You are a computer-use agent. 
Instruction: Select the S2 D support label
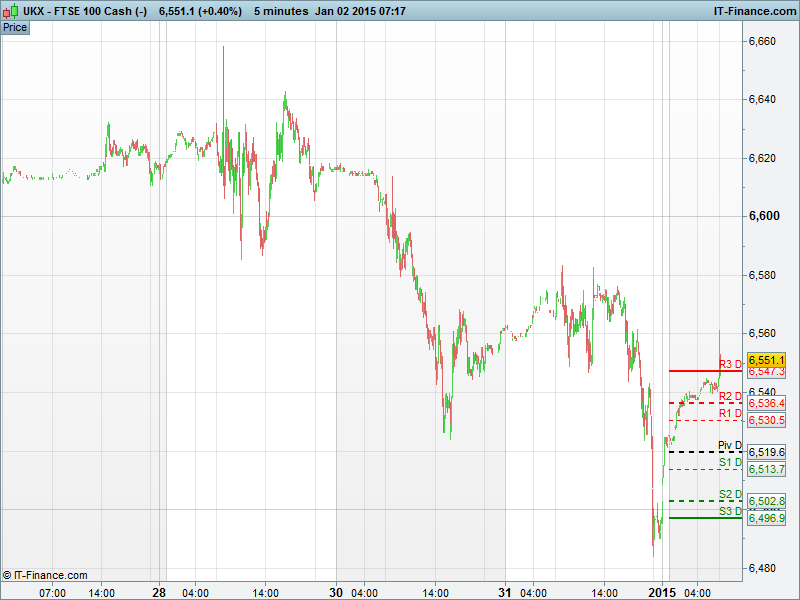click(730, 494)
